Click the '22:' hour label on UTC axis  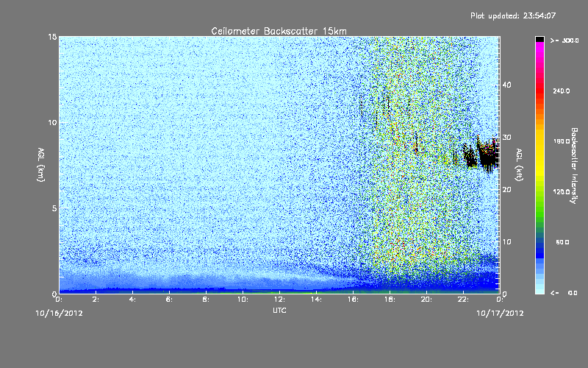pyautogui.click(x=463, y=300)
